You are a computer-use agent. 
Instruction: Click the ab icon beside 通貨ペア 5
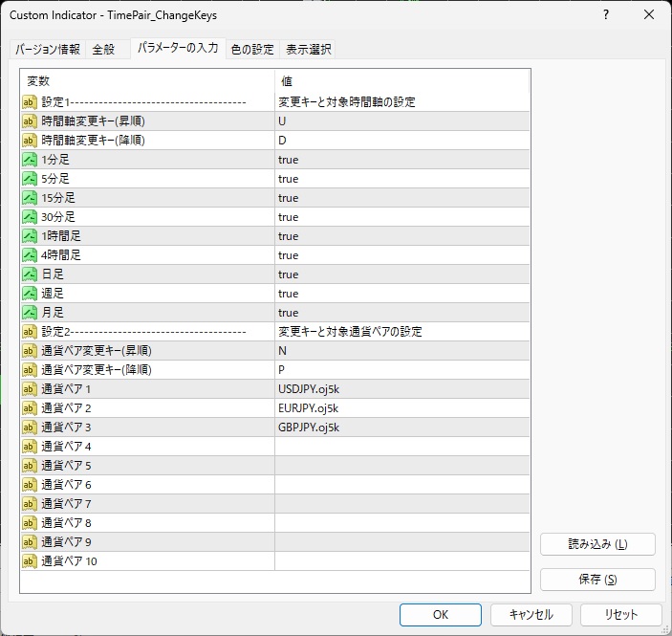tap(30, 466)
